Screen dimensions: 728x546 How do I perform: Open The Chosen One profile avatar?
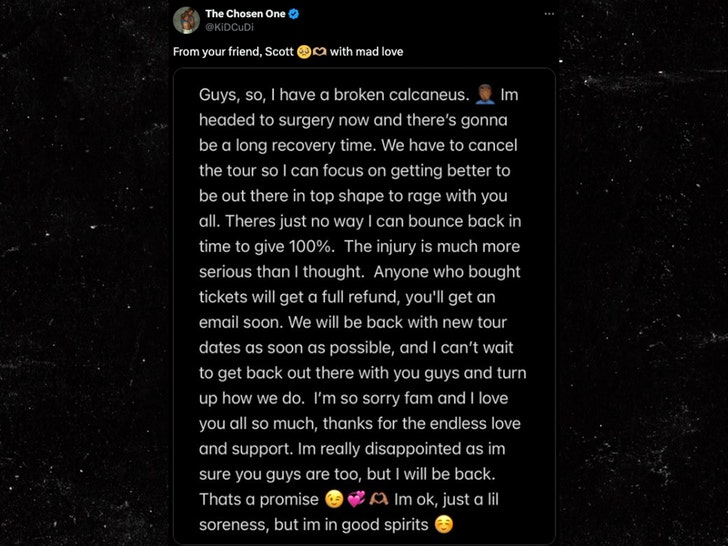click(x=186, y=20)
